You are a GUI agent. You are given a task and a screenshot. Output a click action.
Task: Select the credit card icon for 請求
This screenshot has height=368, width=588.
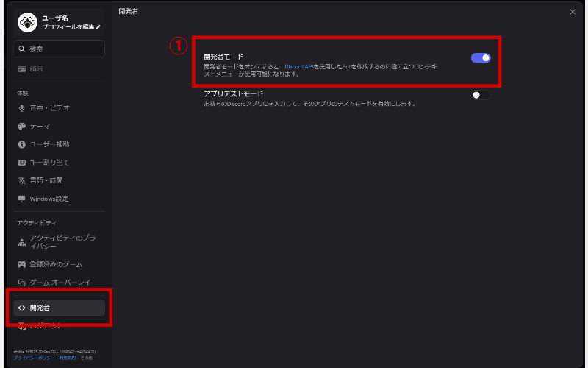(x=22, y=69)
